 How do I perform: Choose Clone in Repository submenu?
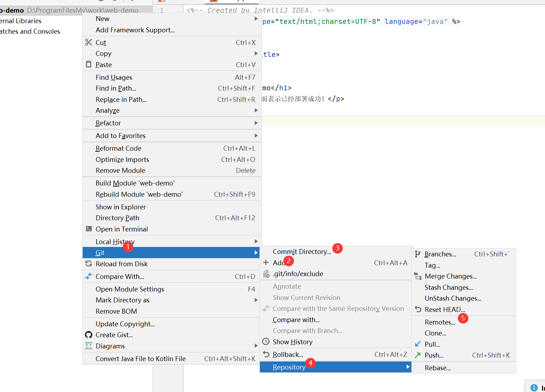pos(463,333)
